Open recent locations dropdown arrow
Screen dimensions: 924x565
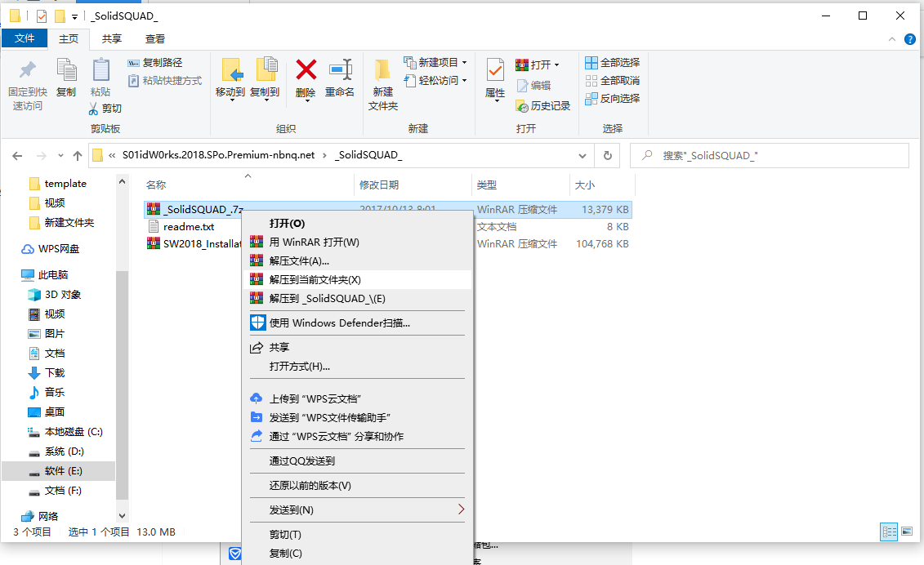[x=60, y=155]
